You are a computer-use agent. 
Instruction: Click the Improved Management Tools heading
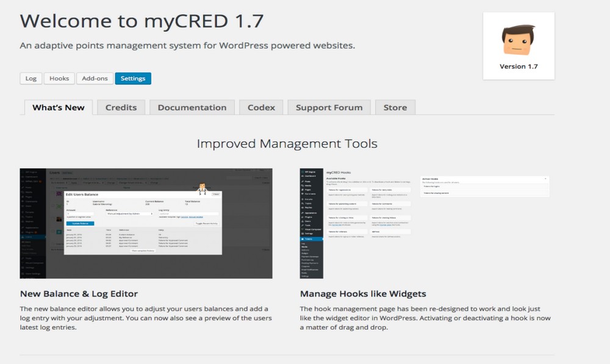(287, 144)
